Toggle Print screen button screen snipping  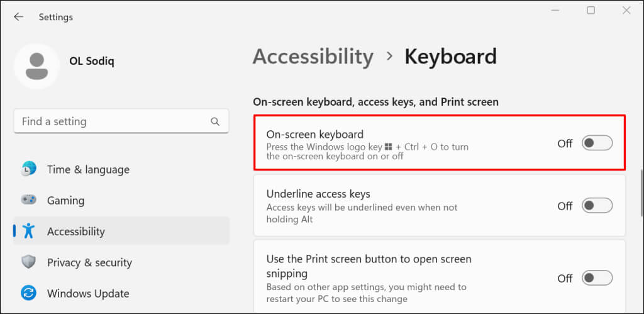click(x=596, y=278)
